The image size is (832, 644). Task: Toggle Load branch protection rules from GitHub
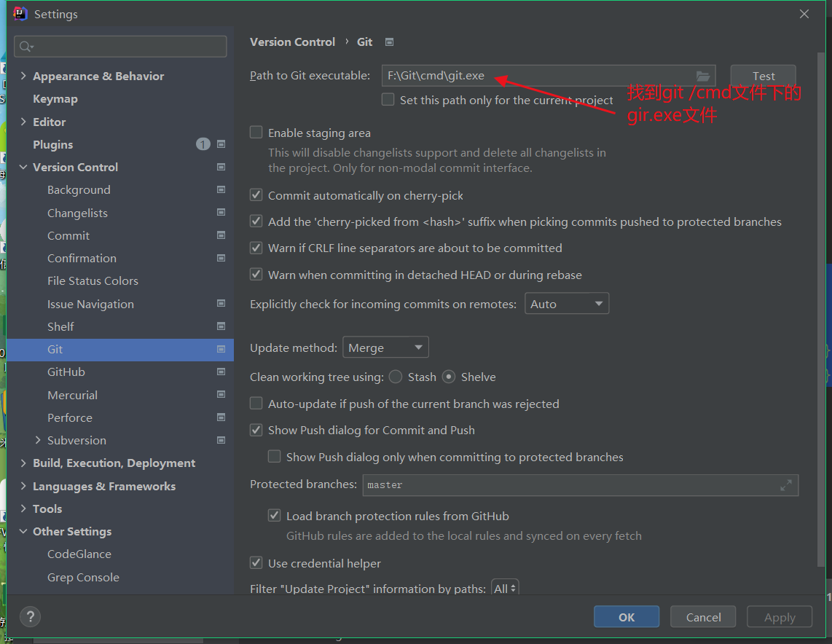point(275,515)
